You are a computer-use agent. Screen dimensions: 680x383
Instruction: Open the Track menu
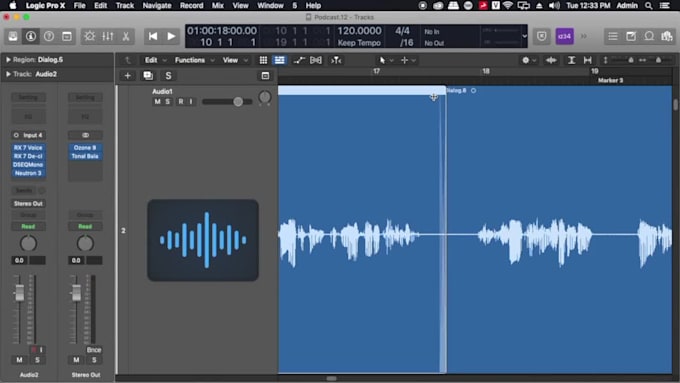[x=125, y=6]
